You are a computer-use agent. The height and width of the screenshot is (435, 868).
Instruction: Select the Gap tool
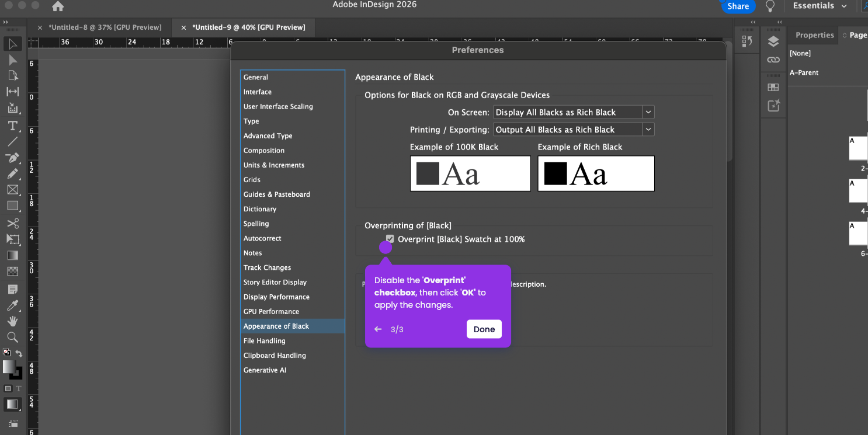point(12,92)
